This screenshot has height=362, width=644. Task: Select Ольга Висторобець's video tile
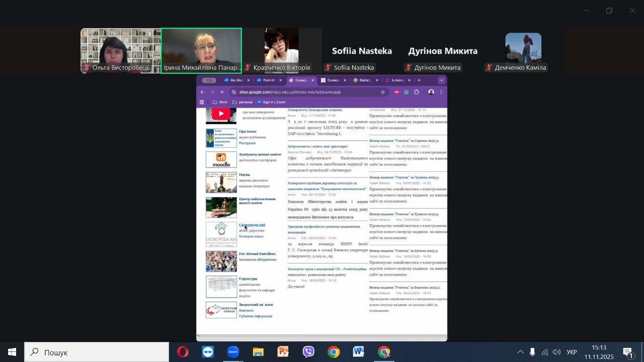(x=120, y=50)
